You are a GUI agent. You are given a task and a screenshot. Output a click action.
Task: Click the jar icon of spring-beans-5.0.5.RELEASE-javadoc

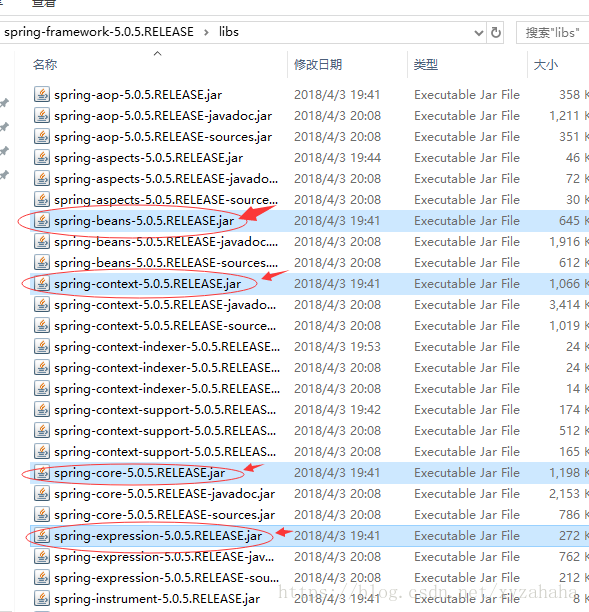42,242
